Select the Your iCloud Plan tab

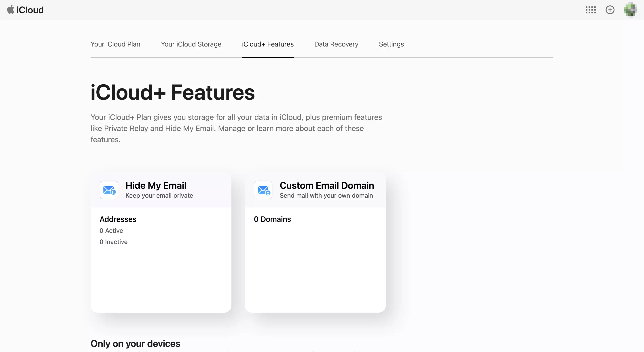tap(115, 44)
